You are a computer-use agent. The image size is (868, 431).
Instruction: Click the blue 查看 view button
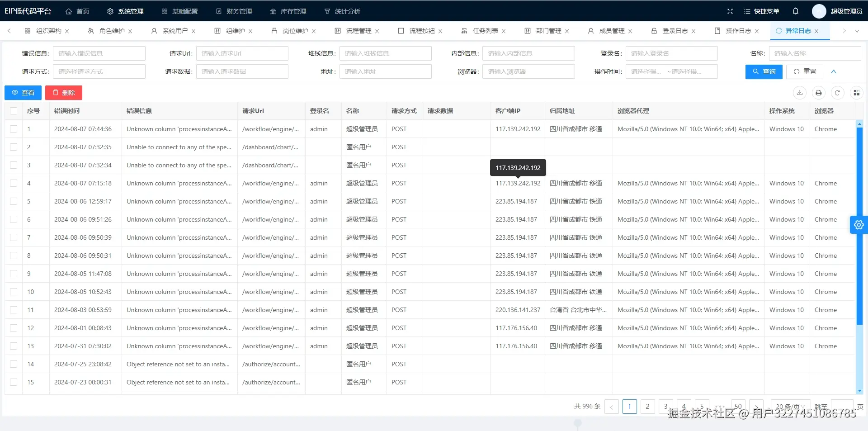23,93
